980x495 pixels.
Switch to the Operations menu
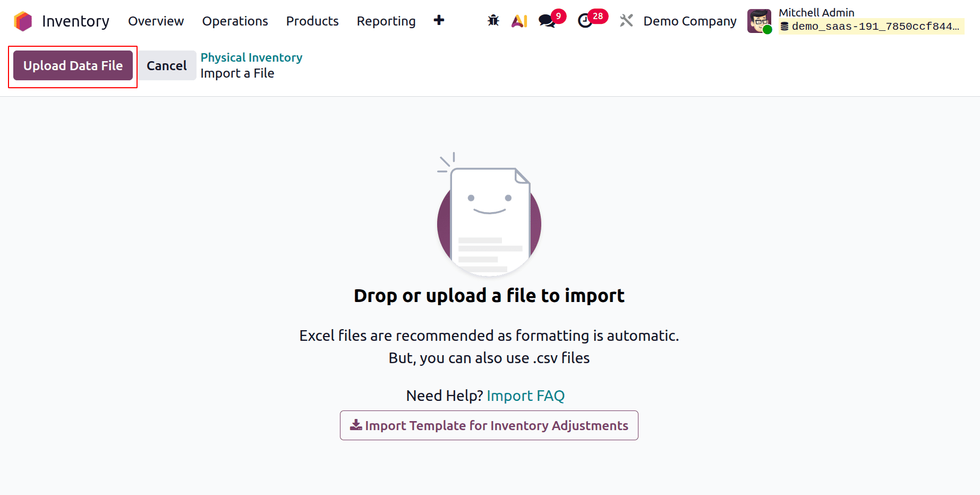[x=235, y=21]
